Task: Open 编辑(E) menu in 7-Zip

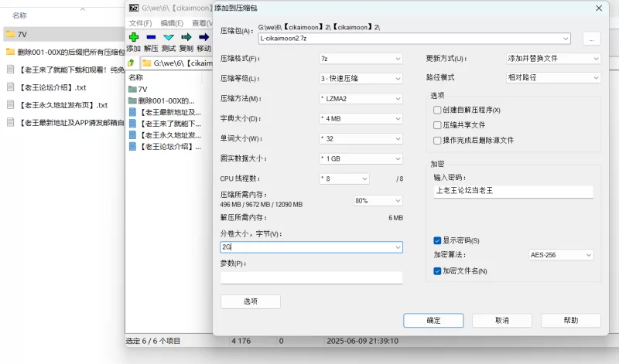Action: (x=172, y=23)
